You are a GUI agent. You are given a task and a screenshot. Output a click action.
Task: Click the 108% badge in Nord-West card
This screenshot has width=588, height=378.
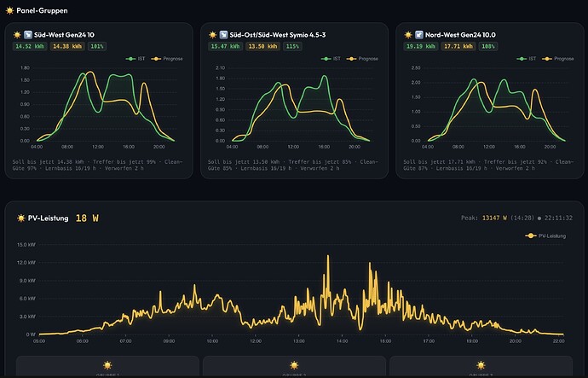[488, 47]
